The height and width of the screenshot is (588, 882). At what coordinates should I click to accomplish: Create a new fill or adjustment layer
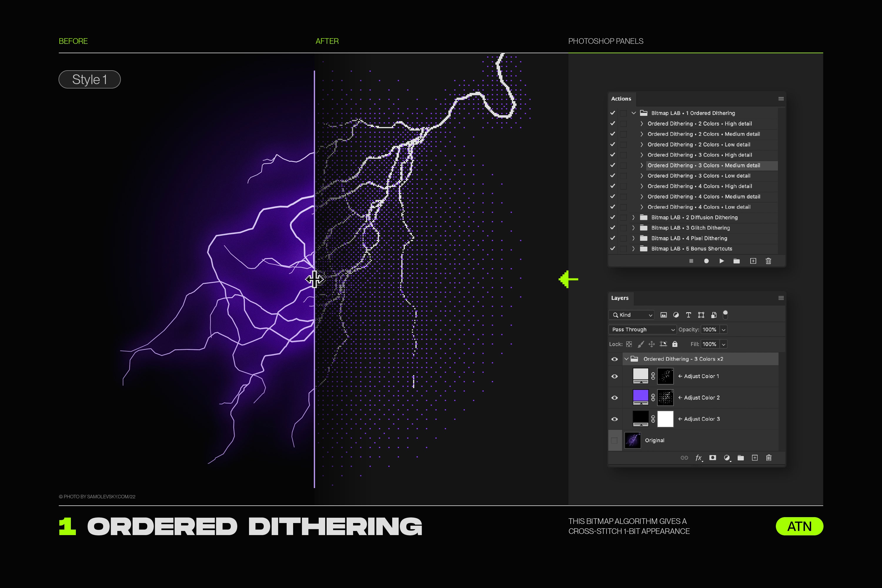tap(727, 457)
